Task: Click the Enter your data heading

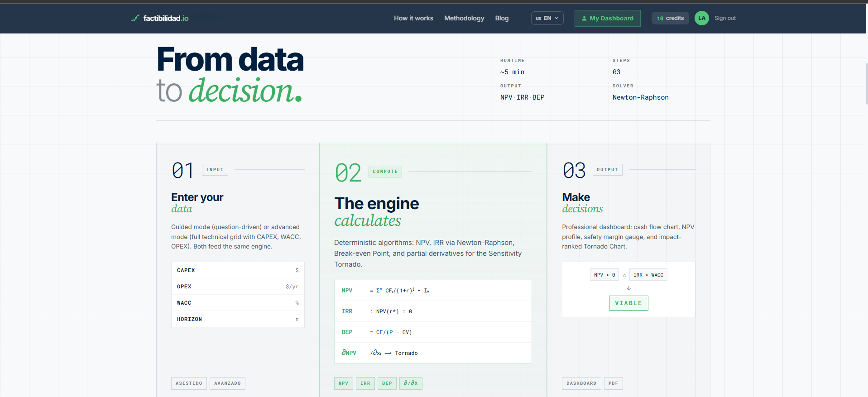Action: (x=197, y=203)
